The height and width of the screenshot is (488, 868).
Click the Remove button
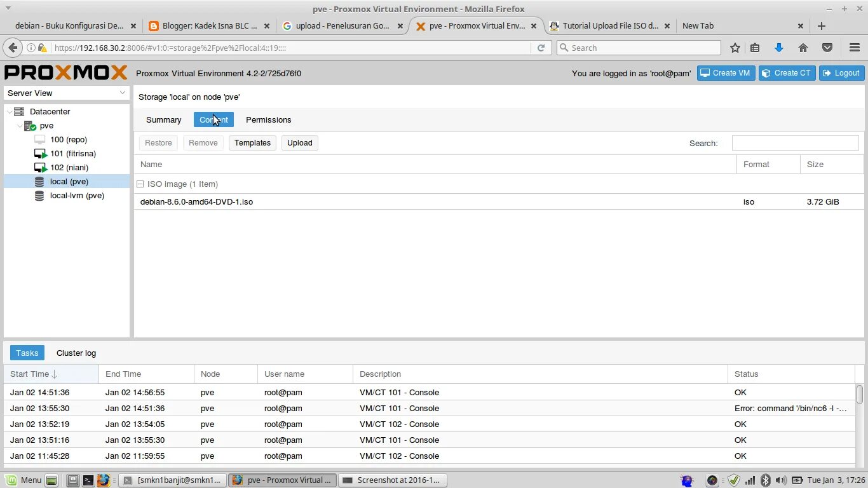click(x=203, y=143)
